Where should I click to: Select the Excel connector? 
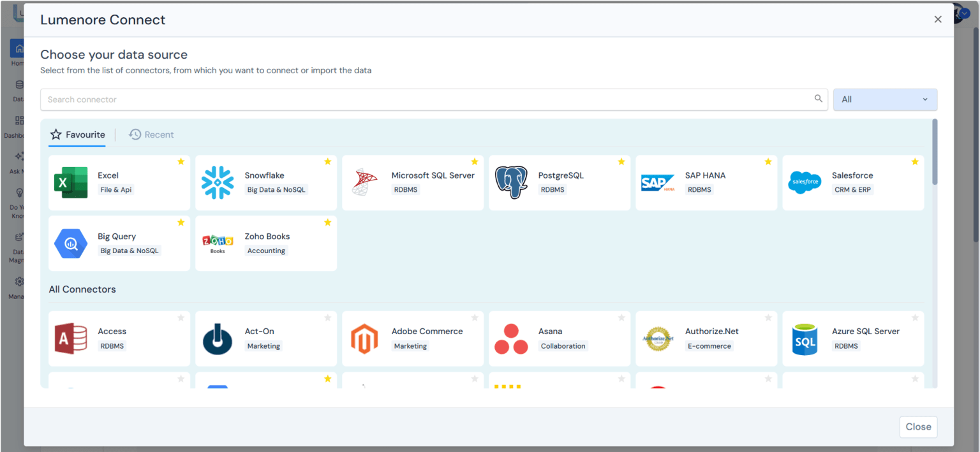119,182
